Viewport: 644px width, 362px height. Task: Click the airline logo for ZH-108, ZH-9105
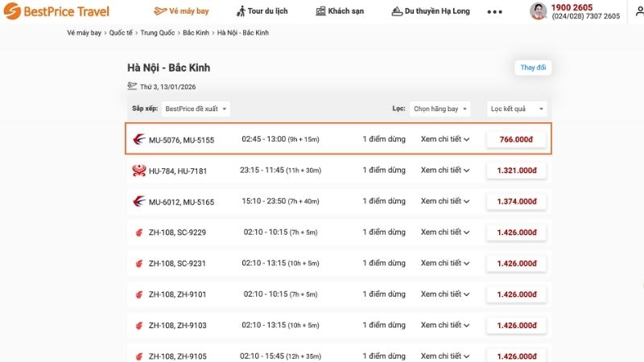pos(139,356)
